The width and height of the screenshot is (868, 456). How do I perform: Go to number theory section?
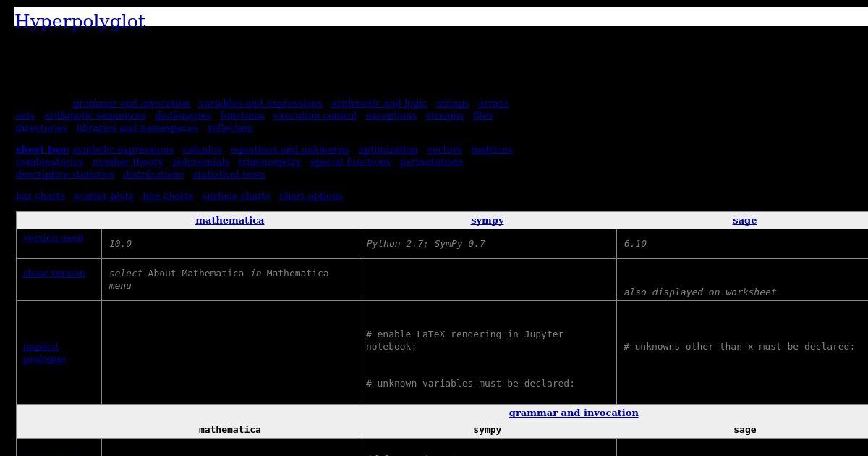[127, 162]
